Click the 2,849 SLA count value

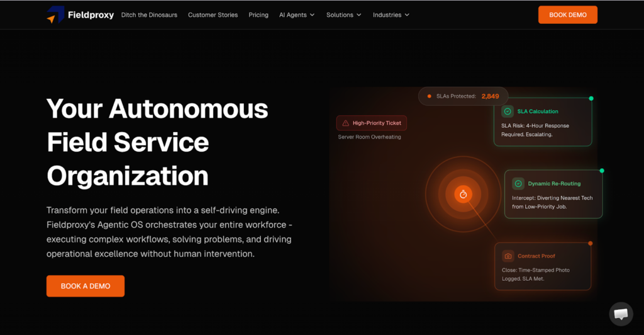tap(490, 96)
